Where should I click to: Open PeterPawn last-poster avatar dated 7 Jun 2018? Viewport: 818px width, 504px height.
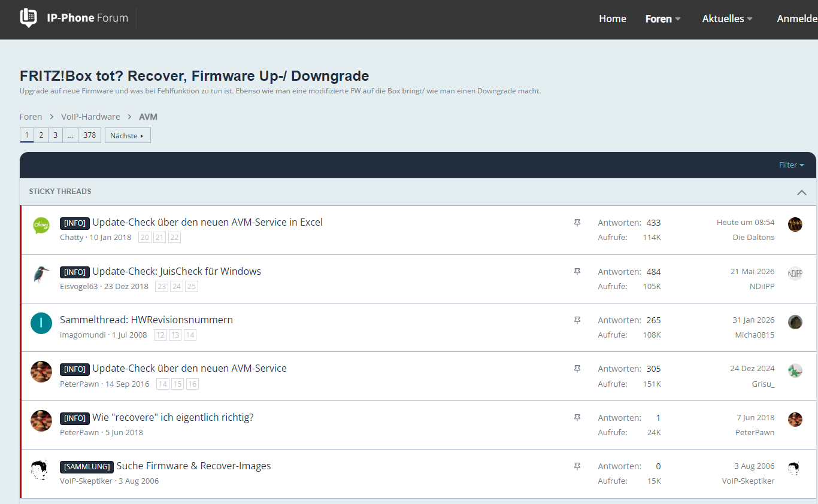[795, 420]
